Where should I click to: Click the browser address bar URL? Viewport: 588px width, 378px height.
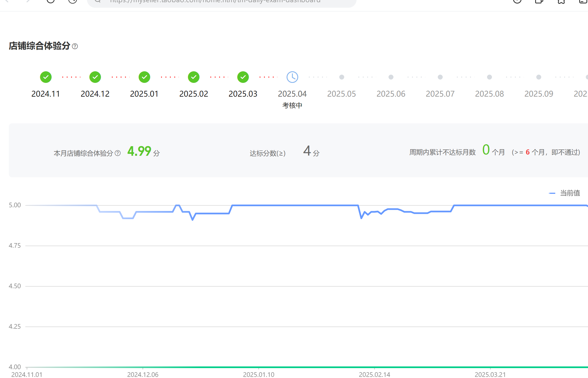click(215, 2)
